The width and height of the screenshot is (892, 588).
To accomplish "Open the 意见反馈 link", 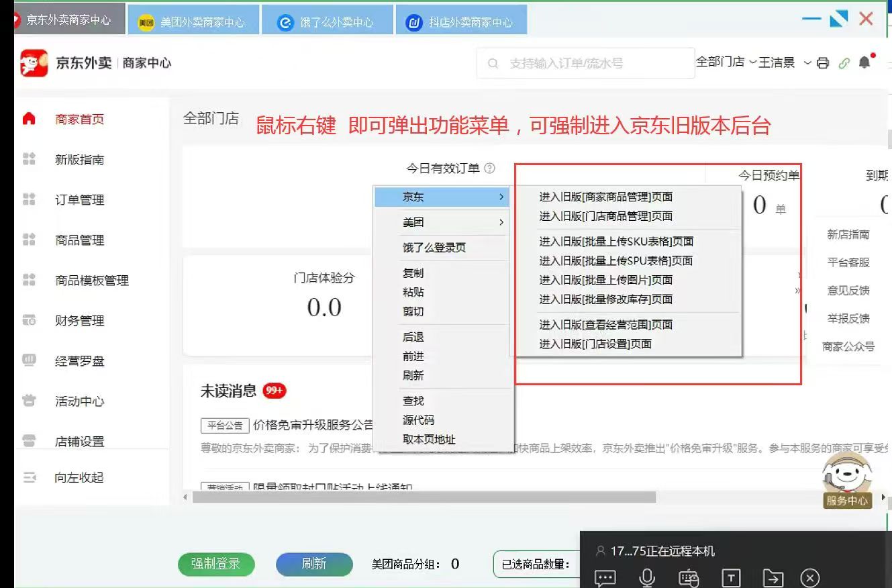I will pos(848,291).
